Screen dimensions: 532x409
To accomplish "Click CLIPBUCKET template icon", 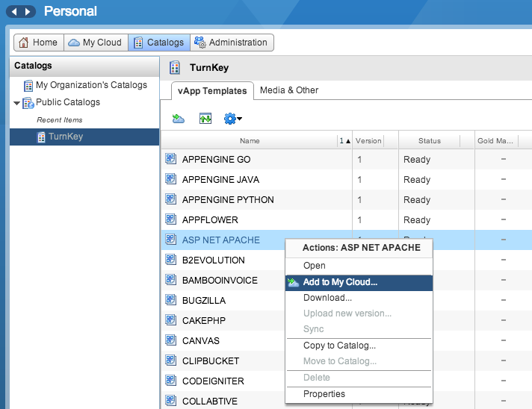I will (170, 360).
